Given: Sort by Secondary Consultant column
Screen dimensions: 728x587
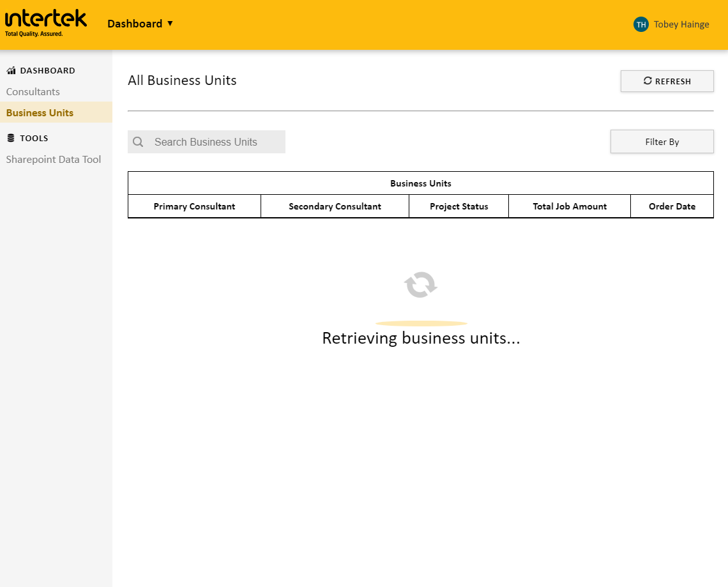Looking at the screenshot, I should pyautogui.click(x=335, y=206).
